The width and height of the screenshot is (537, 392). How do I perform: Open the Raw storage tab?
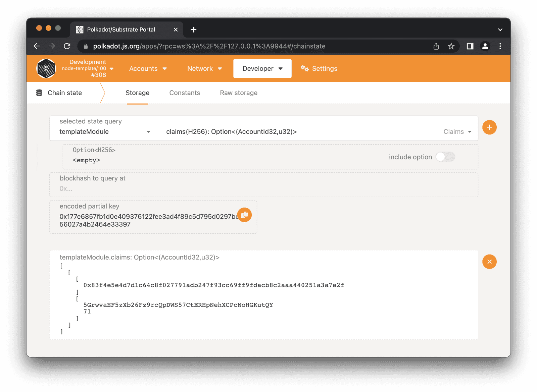point(238,93)
